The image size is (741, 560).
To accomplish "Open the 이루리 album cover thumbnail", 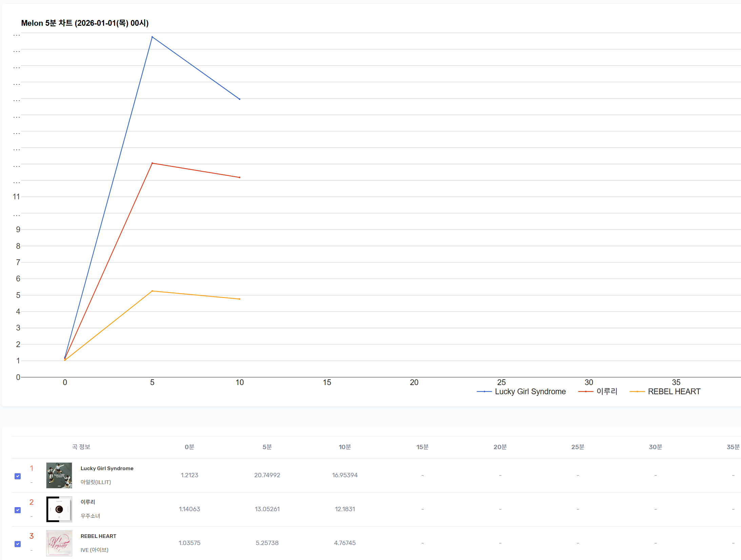I will [59, 509].
